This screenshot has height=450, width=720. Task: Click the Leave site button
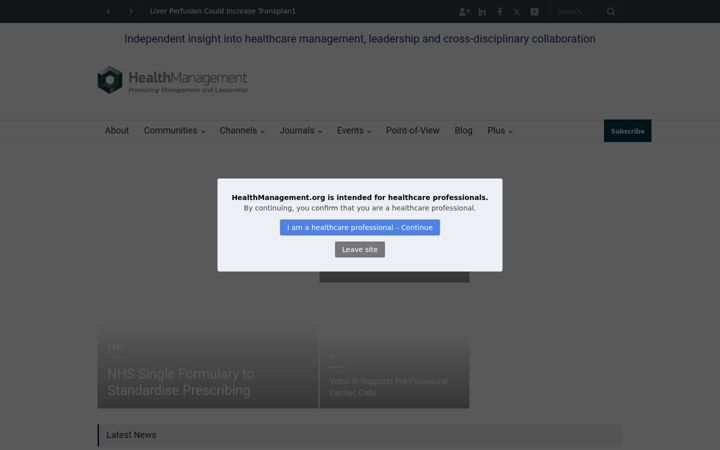click(x=360, y=249)
